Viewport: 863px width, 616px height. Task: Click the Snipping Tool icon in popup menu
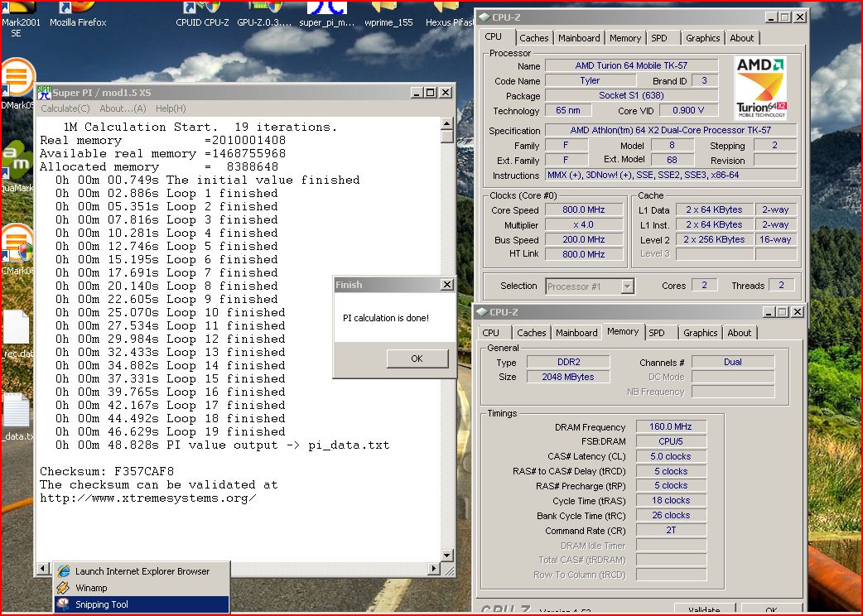[x=64, y=604]
